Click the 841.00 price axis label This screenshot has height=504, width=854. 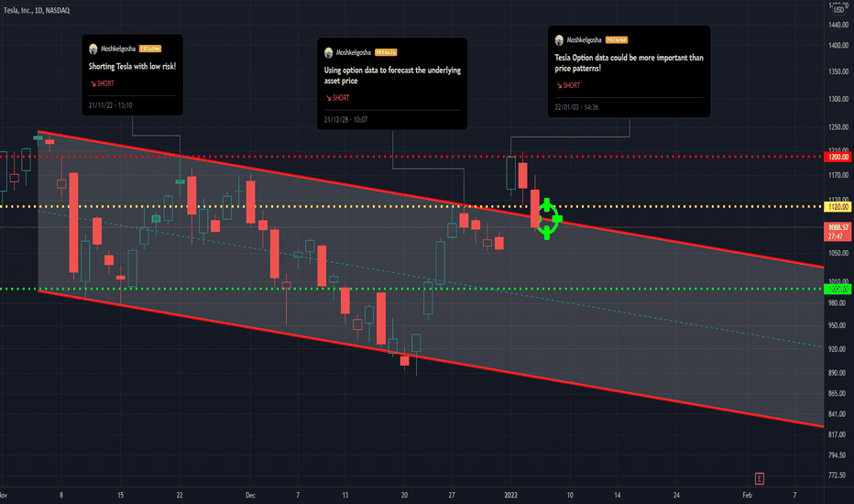pyautogui.click(x=838, y=414)
